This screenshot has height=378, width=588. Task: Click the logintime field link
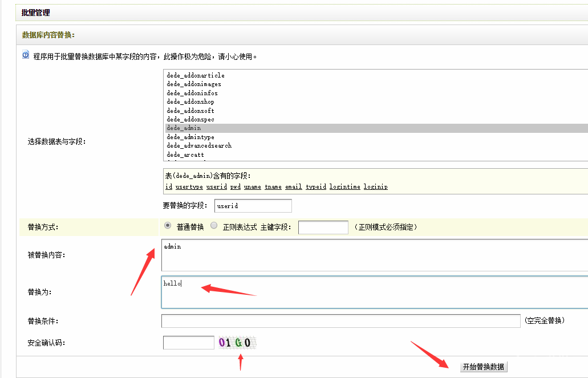pos(344,186)
